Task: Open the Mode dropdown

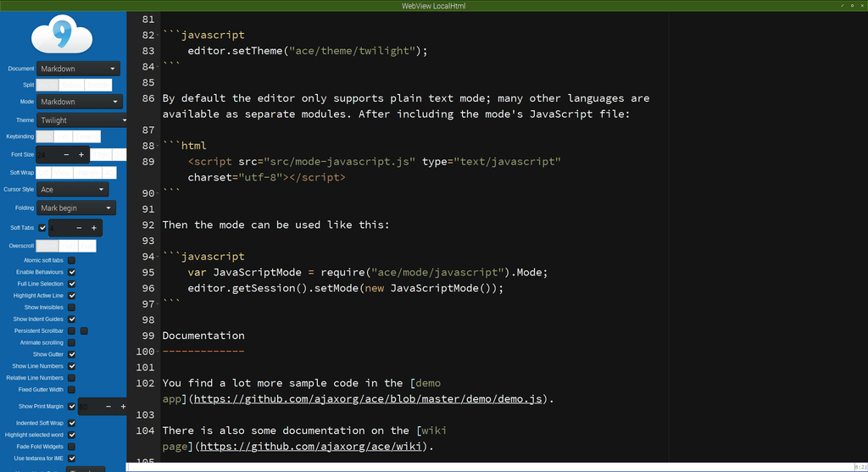Action: 80,102
